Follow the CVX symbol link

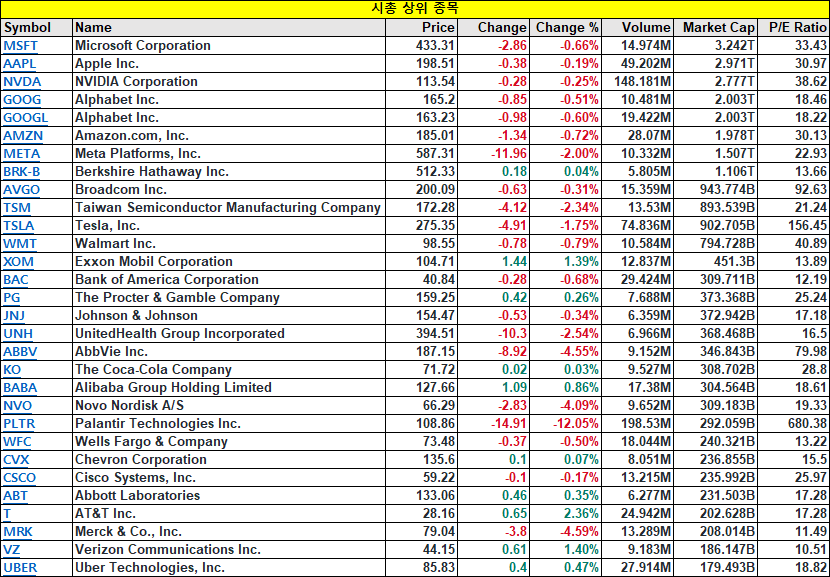click(16, 459)
